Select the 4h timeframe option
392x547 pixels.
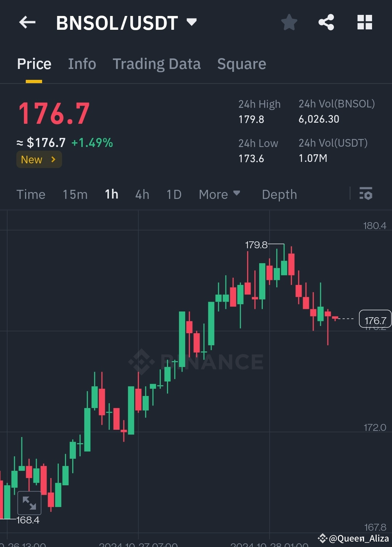(142, 195)
